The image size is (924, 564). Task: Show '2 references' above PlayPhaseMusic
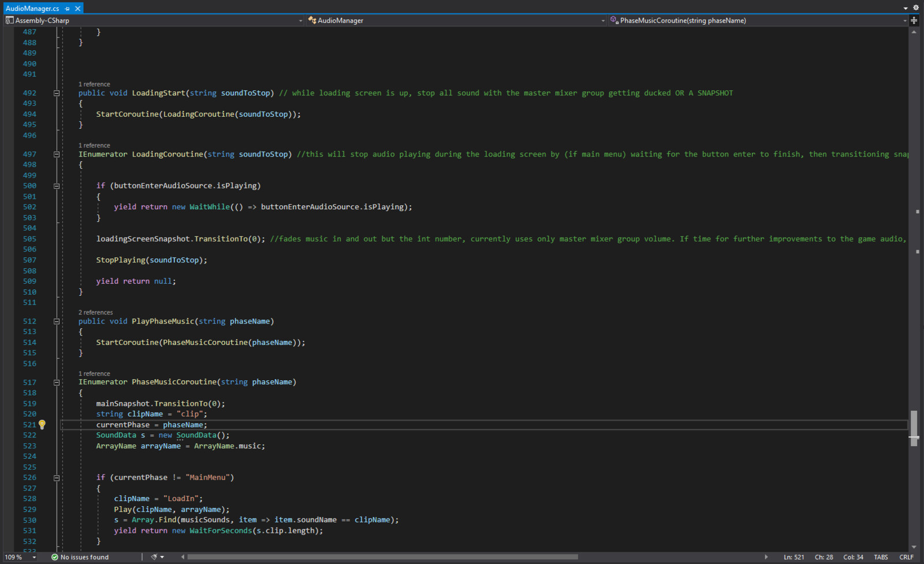(x=96, y=313)
